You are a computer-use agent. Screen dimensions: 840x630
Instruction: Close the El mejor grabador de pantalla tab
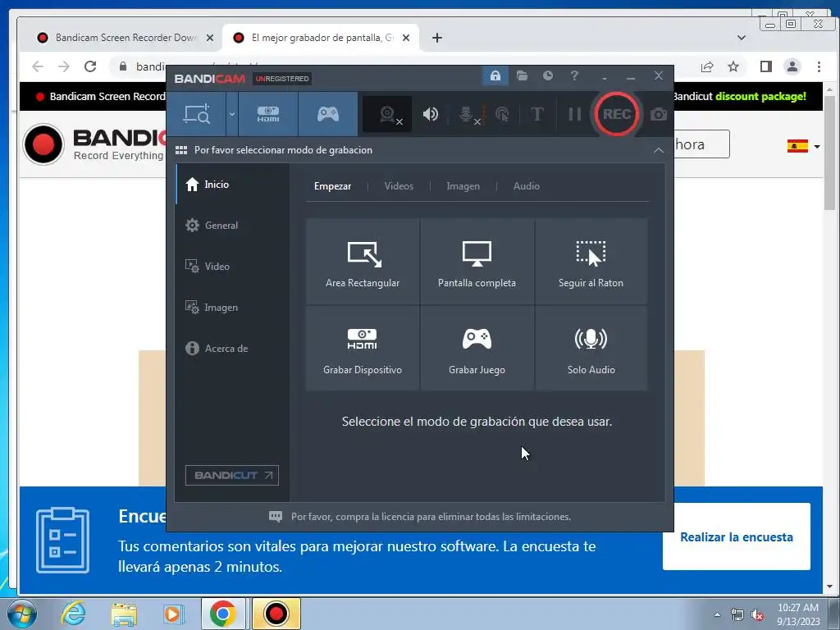(x=406, y=38)
